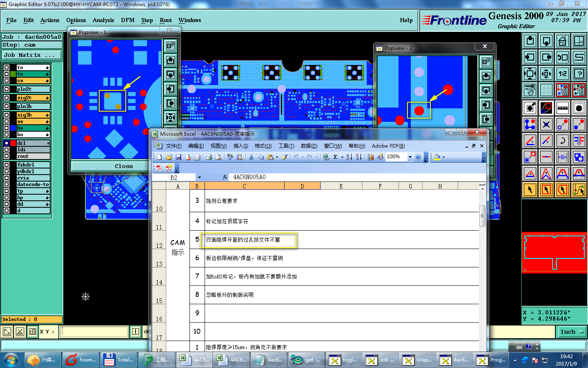Click the mirror F flip icon
This screenshot has width=588, height=368.
pos(579,141)
